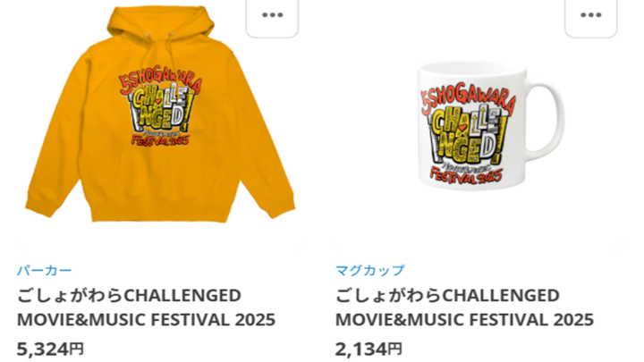The height and width of the screenshot is (362, 644).
Task: Select the orange hoodie product image
Action: tap(161, 114)
